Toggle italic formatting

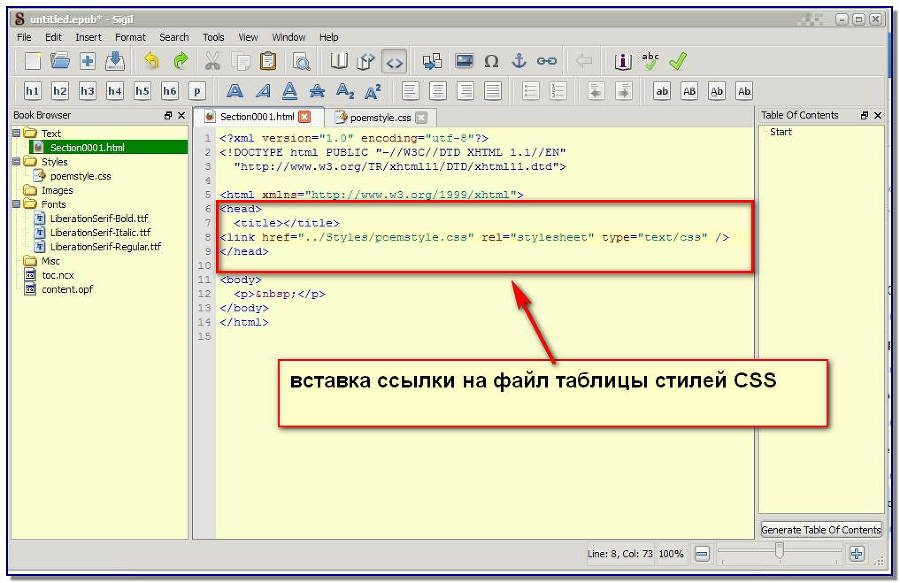(x=262, y=91)
